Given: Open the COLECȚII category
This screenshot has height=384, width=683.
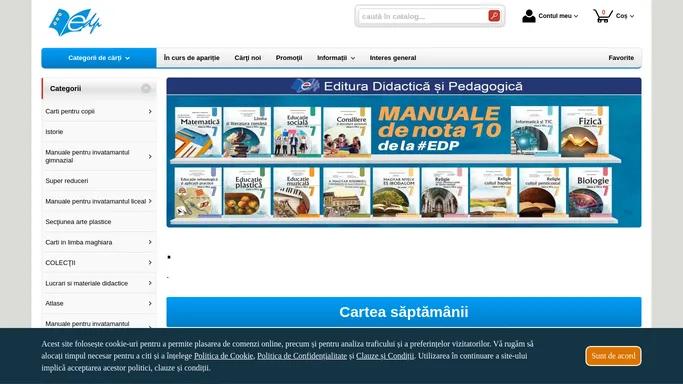Looking at the screenshot, I should point(60,263).
